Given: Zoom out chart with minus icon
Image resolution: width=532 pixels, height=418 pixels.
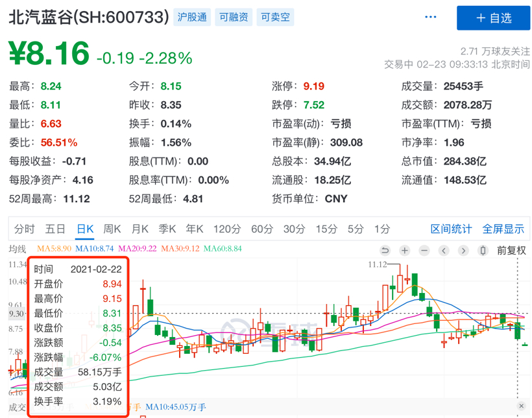Looking at the screenshot, I should click(x=424, y=251).
